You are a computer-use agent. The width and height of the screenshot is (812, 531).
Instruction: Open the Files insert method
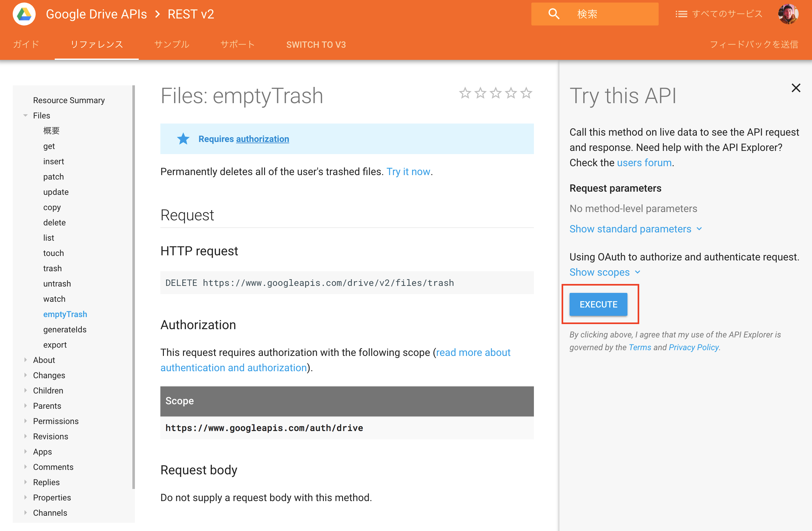tap(53, 161)
